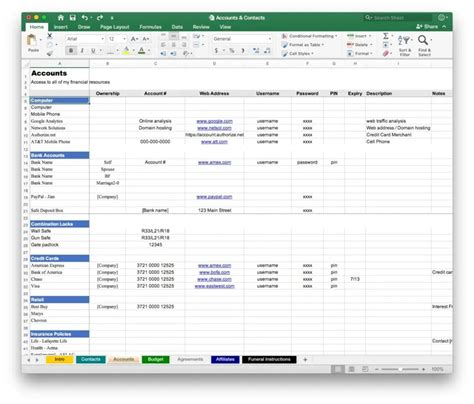Open the Sort & Filter tool
The height and width of the screenshot is (404, 474).
click(x=405, y=45)
